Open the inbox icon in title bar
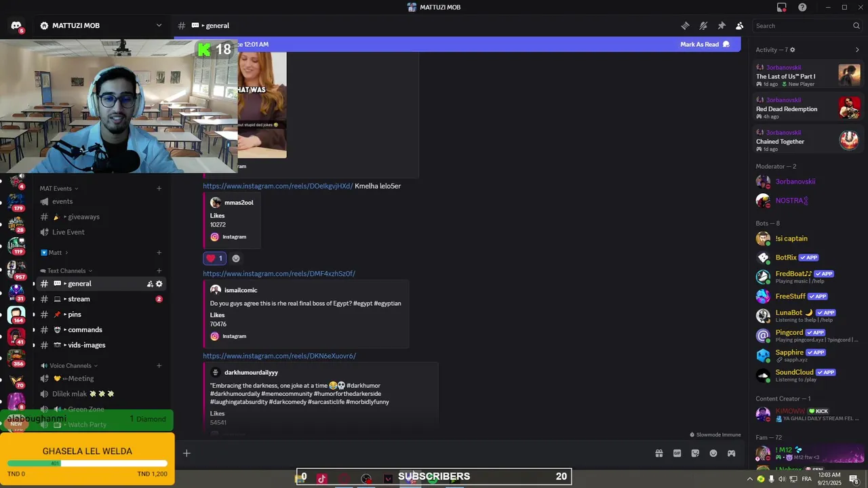The image size is (868, 488). coord(781,7)
